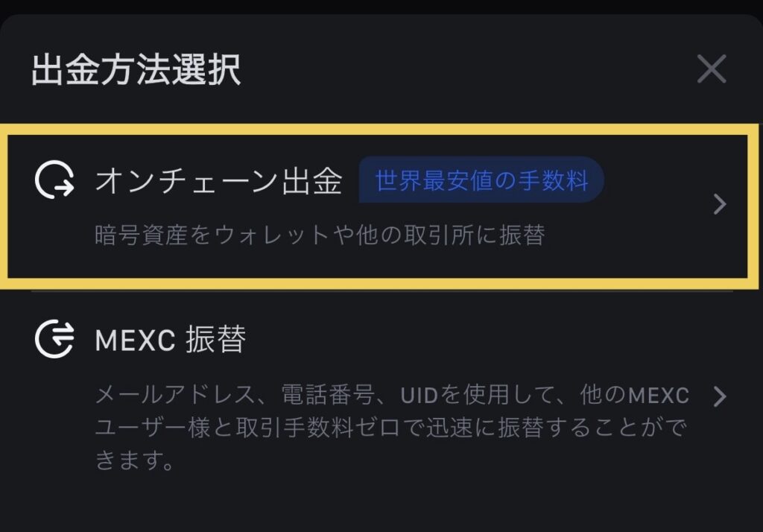Close the 出金方法選択 sheet

[712, 70]
